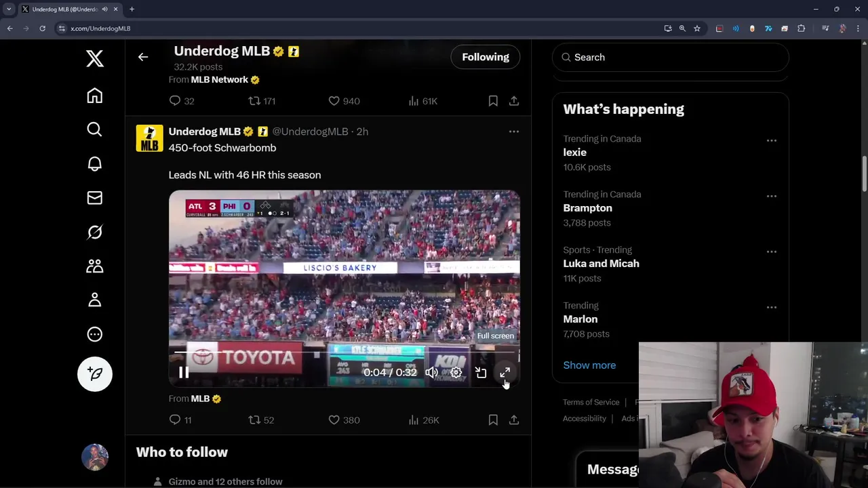
Task: Open Underdog MLB avatar on the post
Action: (149, 138)
